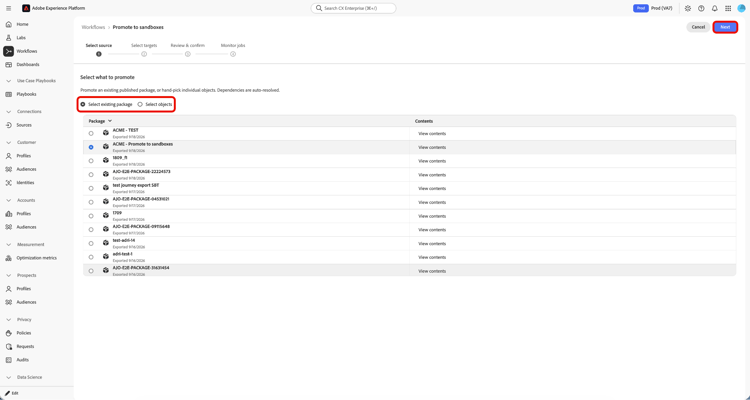Image resolution: width=750 pixels, height=400 pixels.
Task: Open Profiles under Customer section
Action: coord(23,156)
